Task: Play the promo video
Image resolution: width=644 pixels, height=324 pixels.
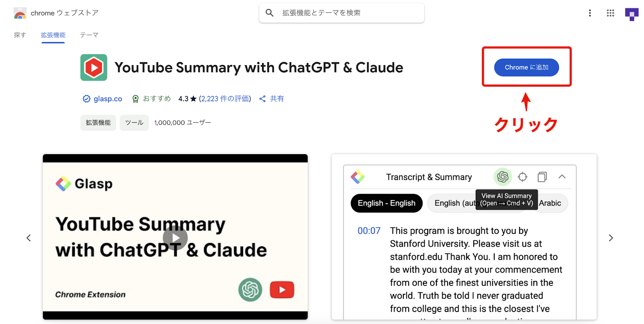Action: click(175, 238)
